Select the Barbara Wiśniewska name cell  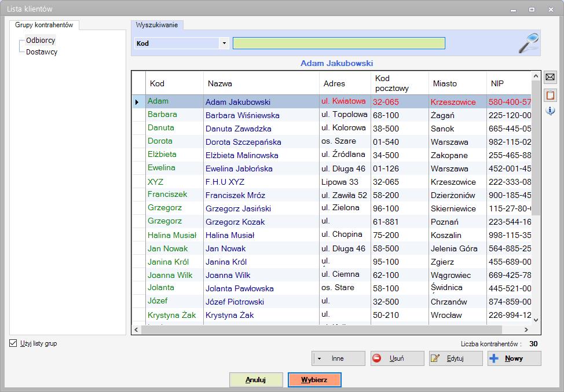pos(261,115)
